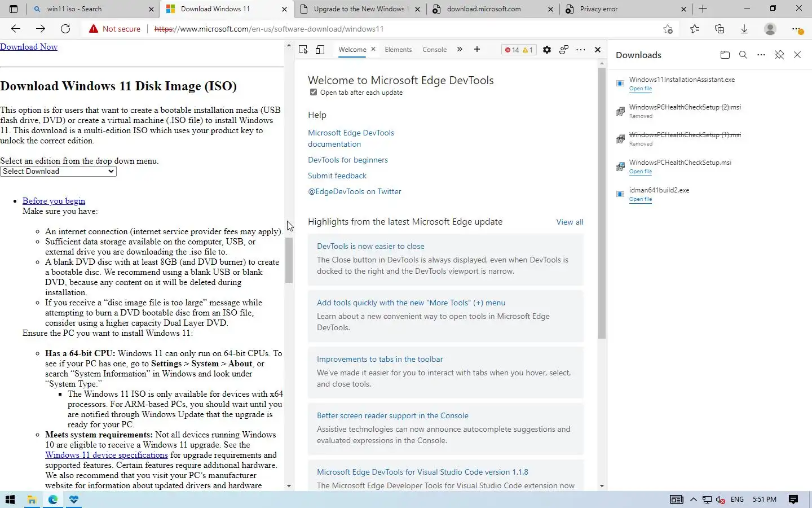Open @EdgeDevTools on Twitter link

[355, 191]
